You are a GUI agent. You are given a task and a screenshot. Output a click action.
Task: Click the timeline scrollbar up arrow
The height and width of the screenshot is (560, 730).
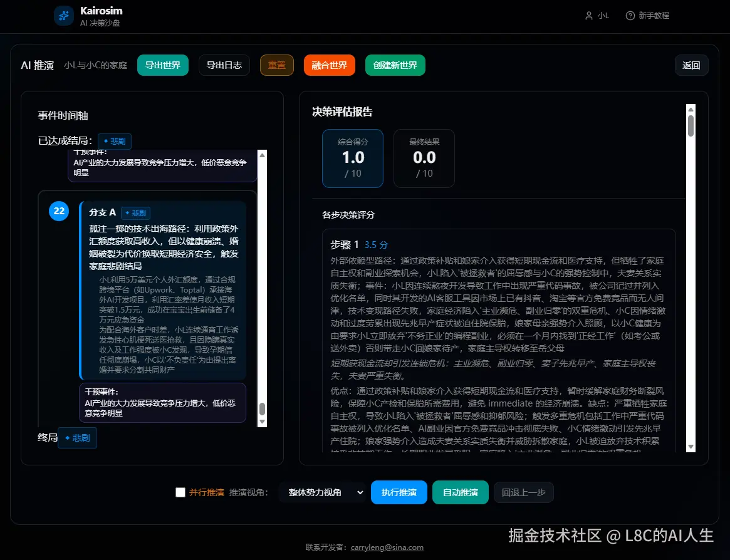262,155
